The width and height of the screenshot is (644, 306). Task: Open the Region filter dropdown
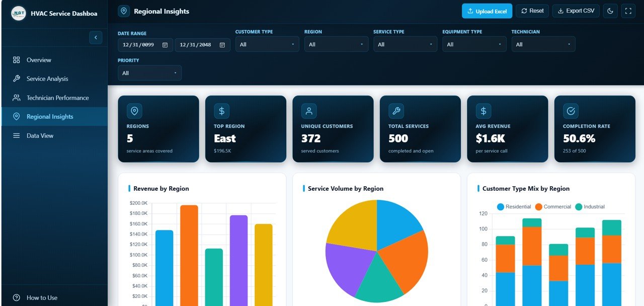tap(336, 44)
